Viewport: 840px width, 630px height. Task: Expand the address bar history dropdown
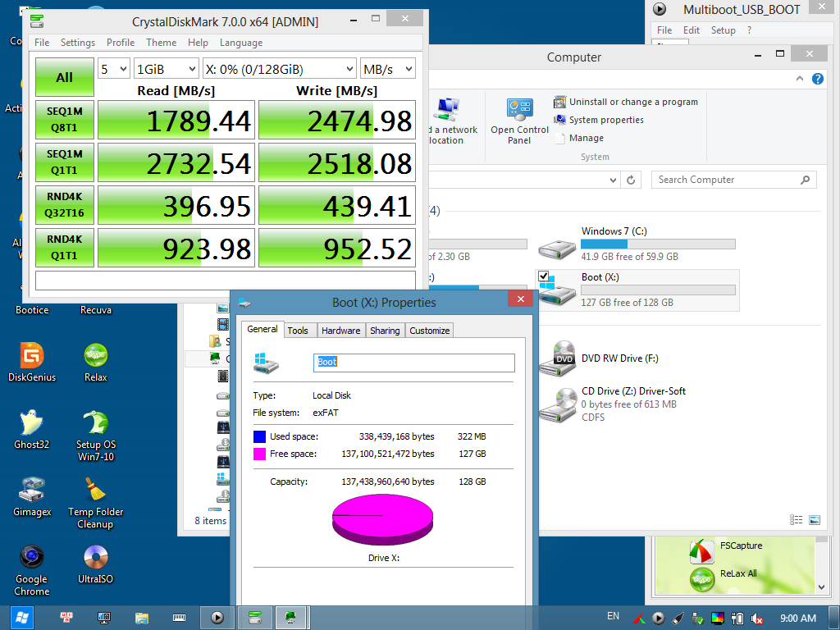pyautogui.click(x=613, y=180)
